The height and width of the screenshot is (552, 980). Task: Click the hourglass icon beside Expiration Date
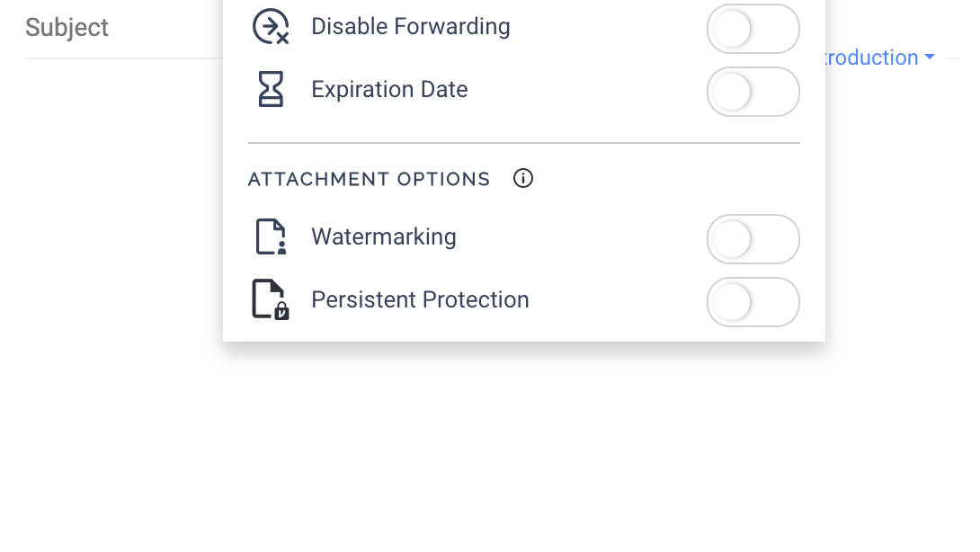point(271,89)
